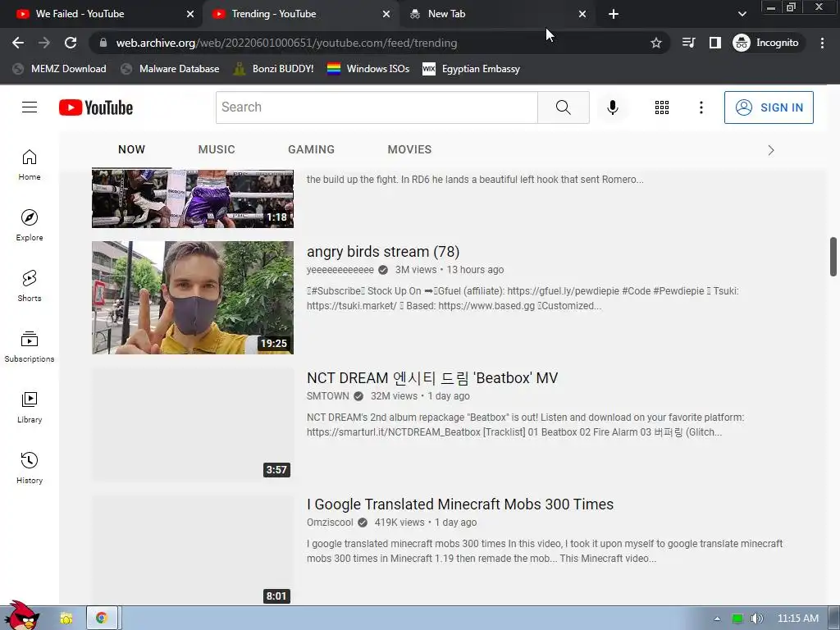Viewport: 840px width, 630px height.
Task: Open History in sidebar
Action: click(30, 468)
